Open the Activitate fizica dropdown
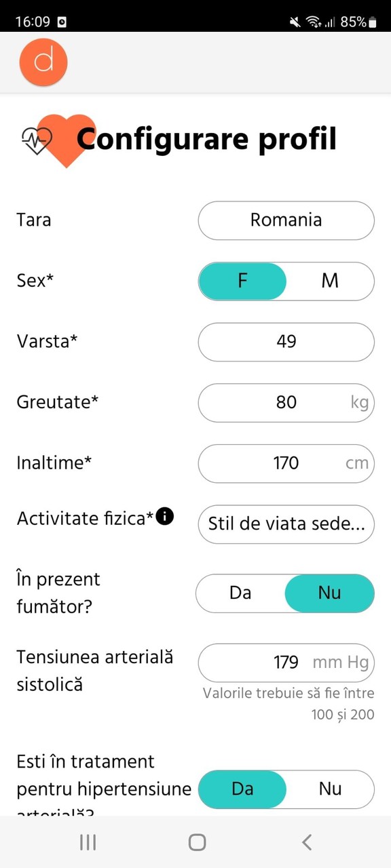The height and width of the screenshot is (868, 391). coord(286,524)
